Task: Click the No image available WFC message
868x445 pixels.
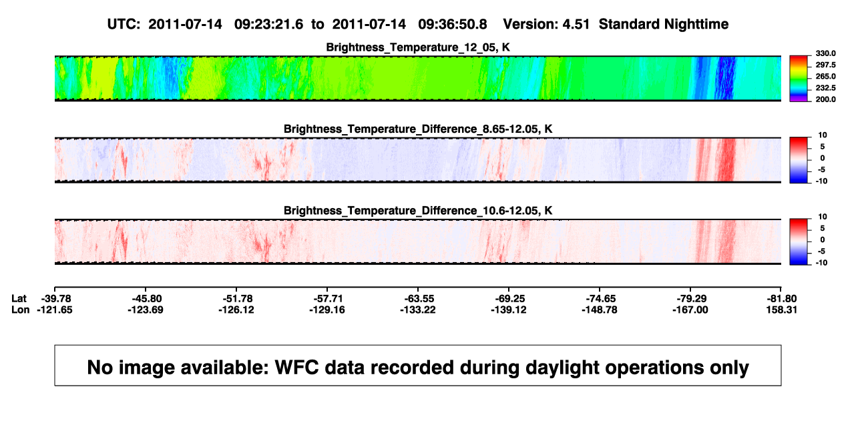Action: [x=418, y=367]
